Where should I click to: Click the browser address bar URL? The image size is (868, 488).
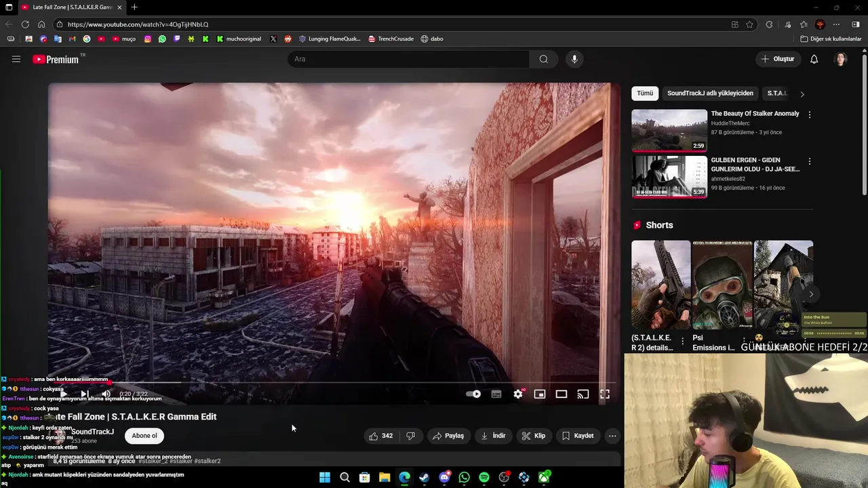pyautogui.click(x=138, y=24)
